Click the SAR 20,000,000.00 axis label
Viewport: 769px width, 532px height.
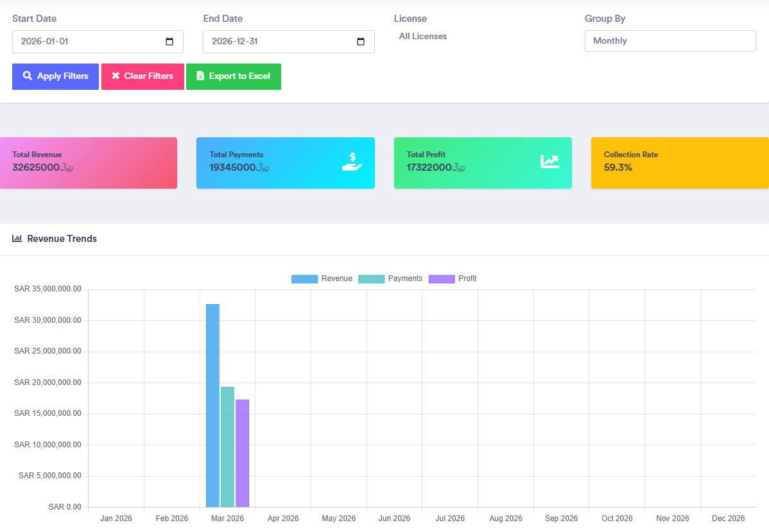pyautogui.click(x=48, y=382)
